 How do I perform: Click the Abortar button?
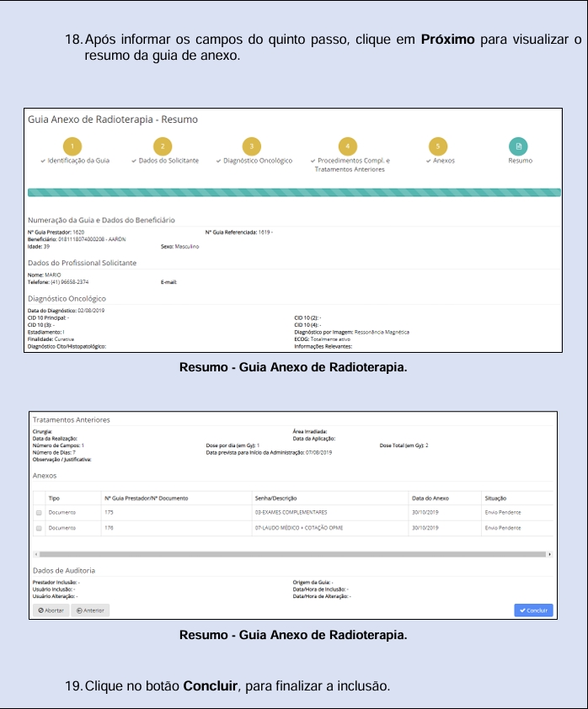coord(51,610)
